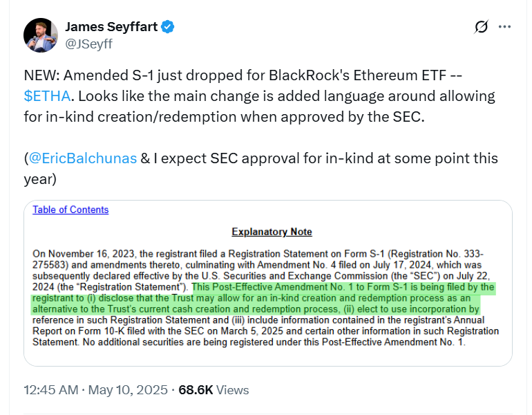The height and width of the screenshot is (415, 532).
Task: Open the @JSeyff handle link
Action: click(x=88, y=44)
